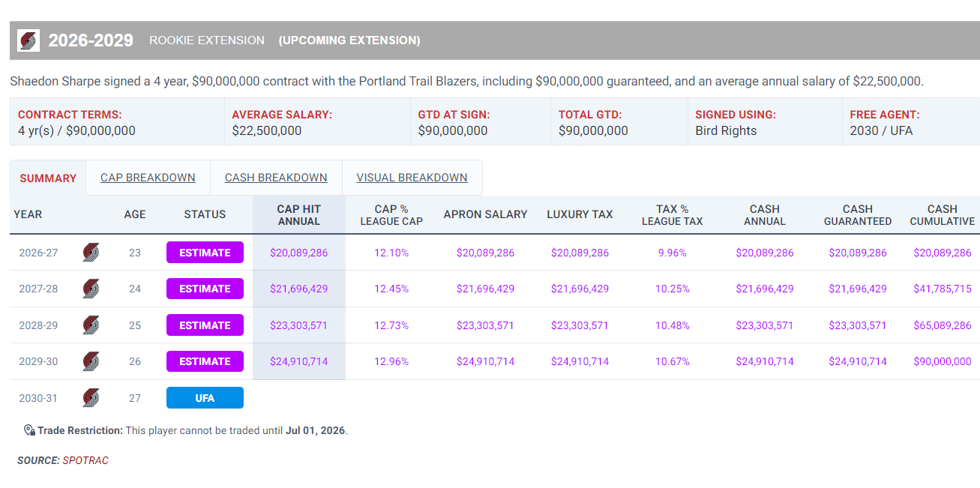Click the Estimate badge for 2029-30
This screenshot has width=980, height=488.
point(205,361)
